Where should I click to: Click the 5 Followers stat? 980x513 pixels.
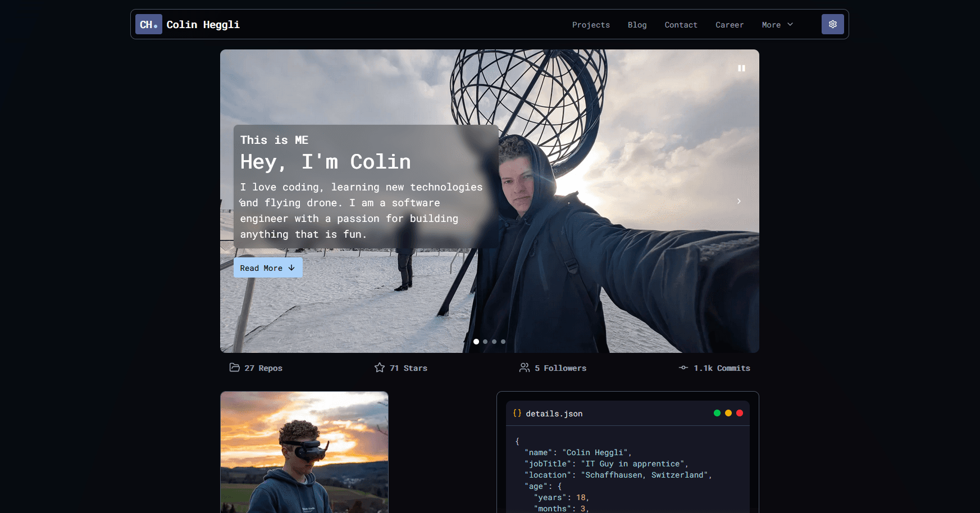click(553, 367)
